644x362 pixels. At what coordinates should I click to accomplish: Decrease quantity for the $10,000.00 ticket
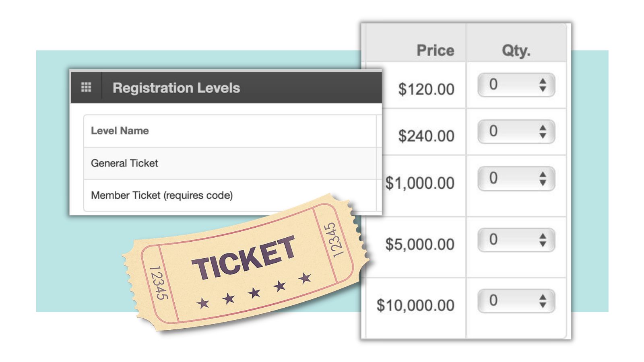click(542, 306)
